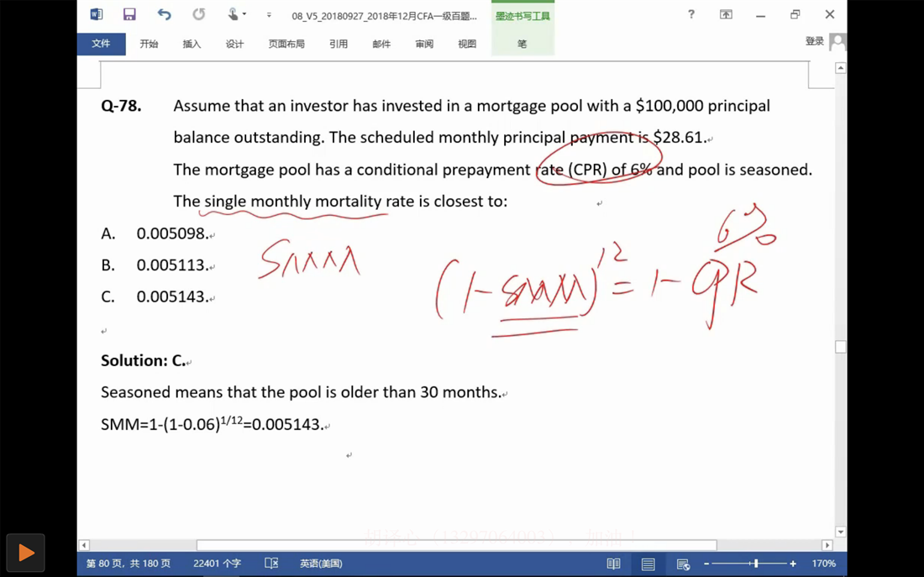
Task: Switch to the 插入 (Insert) tab
Action: 192,44
